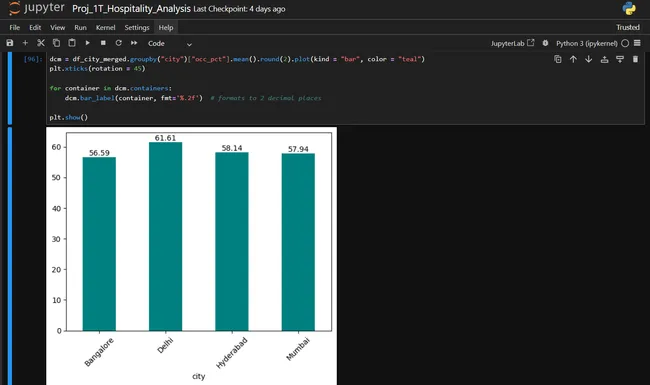Click the Trusted notebook indicator
The height and width of the screenshot is (385, 650).
[628, 27]
